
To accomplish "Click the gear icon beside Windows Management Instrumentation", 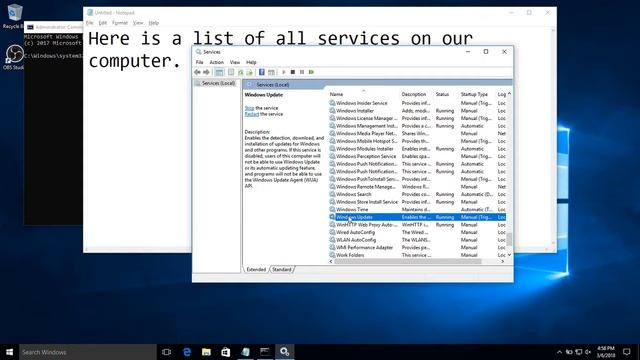I will pos(332,126).
